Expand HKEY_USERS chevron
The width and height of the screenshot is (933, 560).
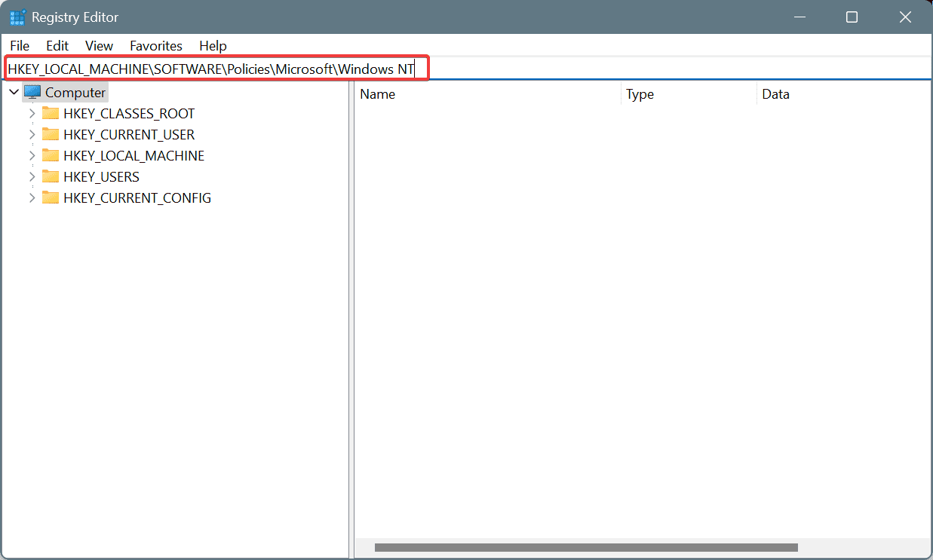click(32, 177)
